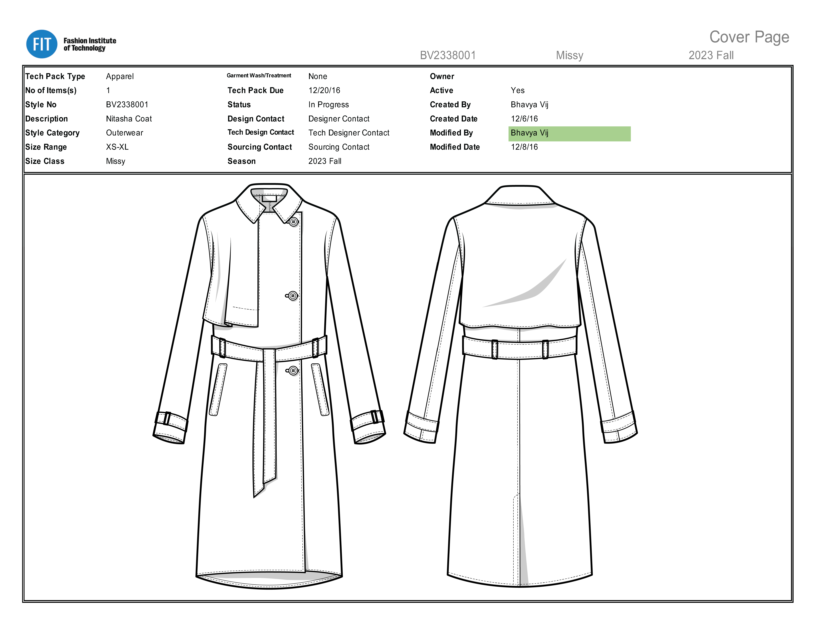Screen dimensions: 840x630
Task: Click the 'Owner' label
Action: 442,76
